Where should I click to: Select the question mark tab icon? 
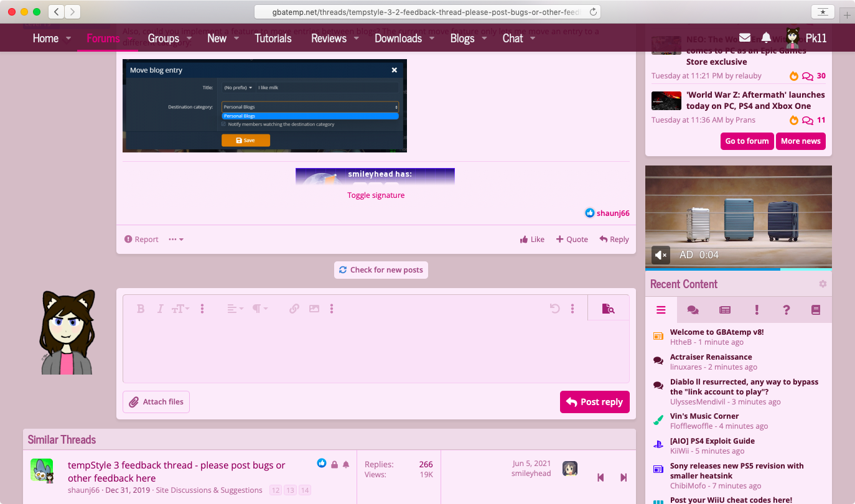pos(787,310)
